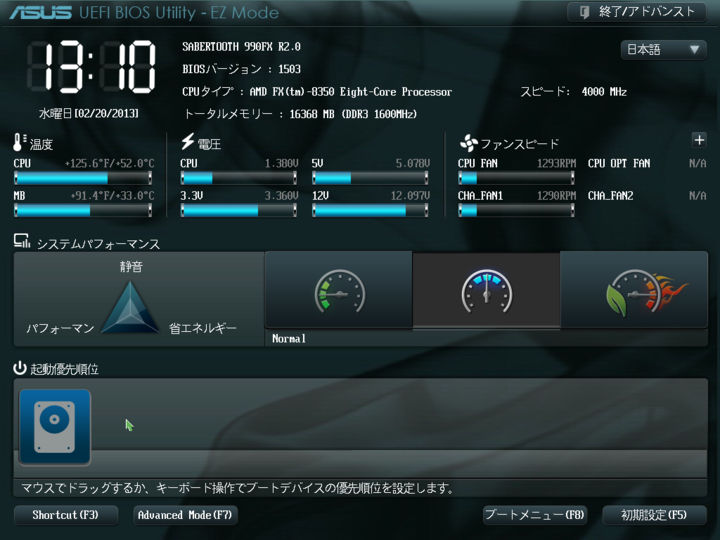Click the performance triangle diagram
The width and height of the screenshot is (720, 540).
point(130,308)
